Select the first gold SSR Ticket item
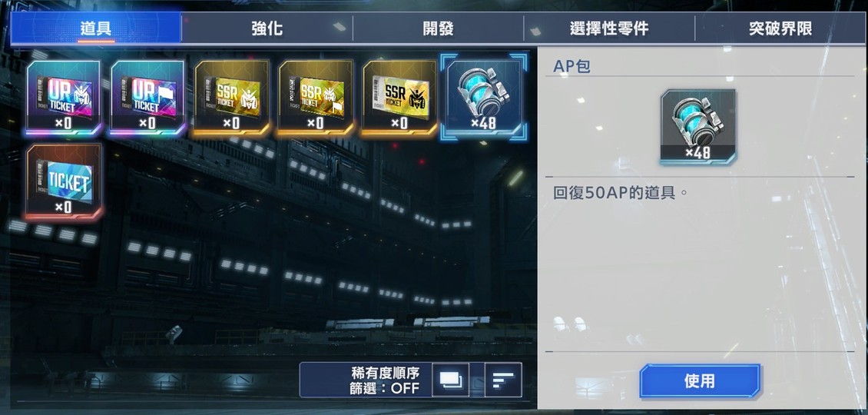Screen dimensions: 868x415 pyautogui.click(x=232, y=98)
